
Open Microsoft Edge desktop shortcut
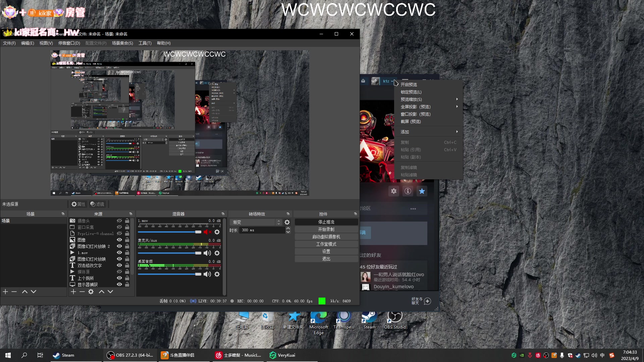coord(319,323)
